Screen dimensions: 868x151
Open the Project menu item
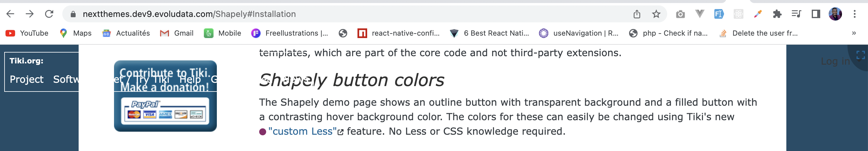[x=27, y=79]
